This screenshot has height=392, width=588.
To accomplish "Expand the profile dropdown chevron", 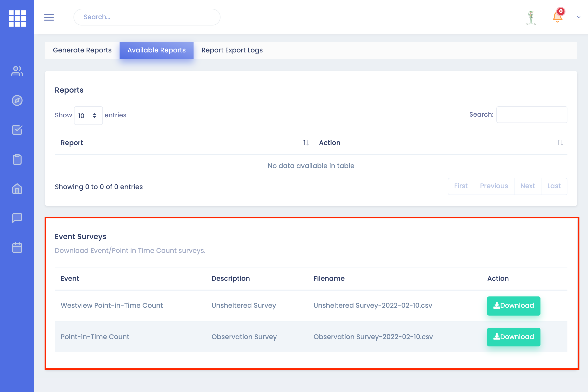I will [579, 17].
